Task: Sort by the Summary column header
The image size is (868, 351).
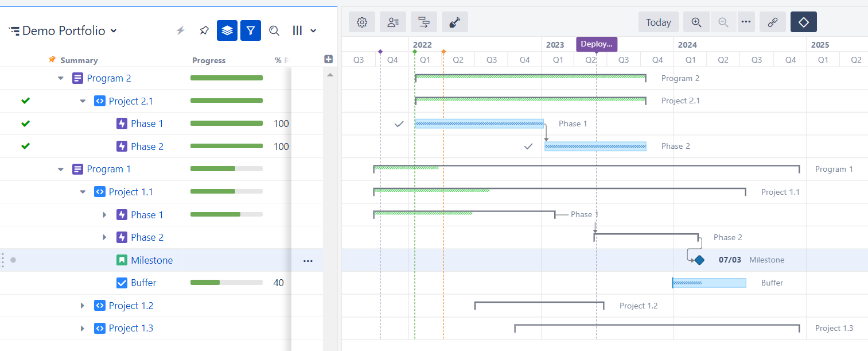Action: pyautogui.click(x=79, y=60)
